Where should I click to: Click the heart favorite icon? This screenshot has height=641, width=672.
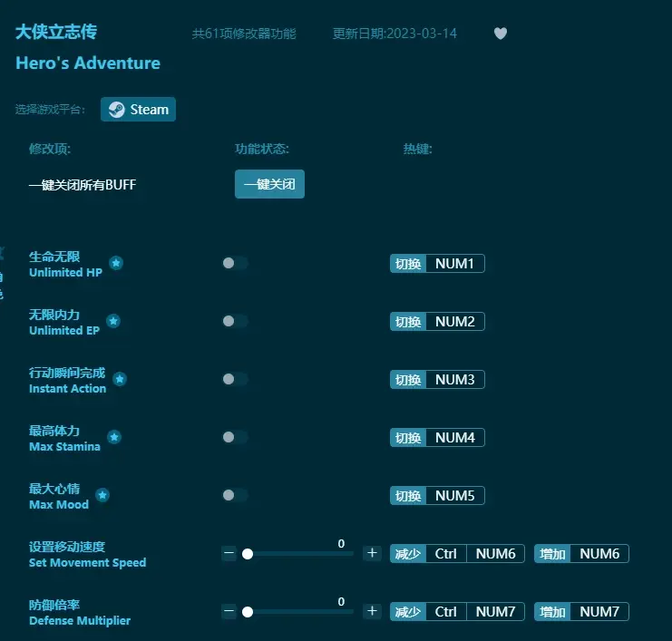pos(500,34)
